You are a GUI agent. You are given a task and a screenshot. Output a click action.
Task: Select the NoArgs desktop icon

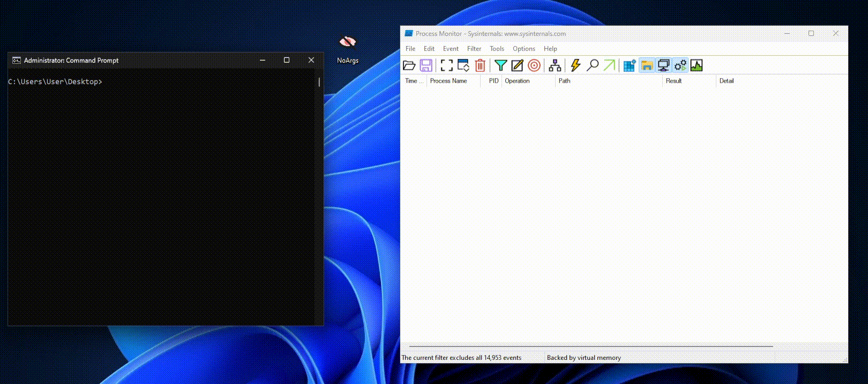[348, 49]
